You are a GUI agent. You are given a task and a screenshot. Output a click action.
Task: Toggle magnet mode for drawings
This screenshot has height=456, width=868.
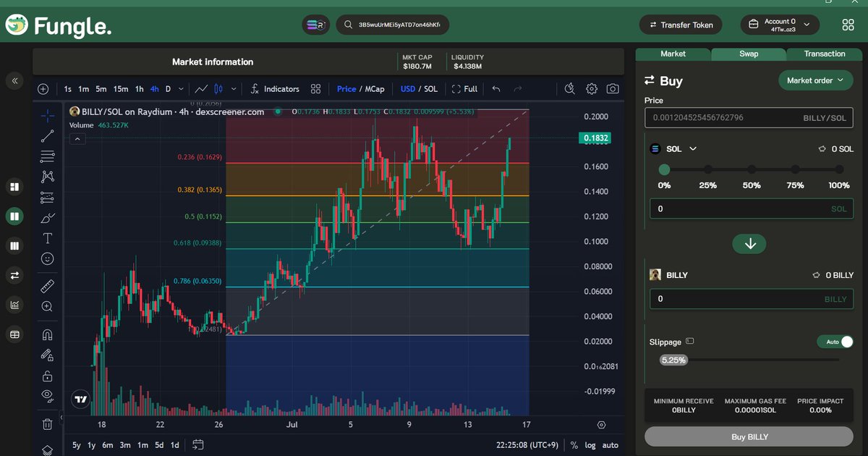click(48, 334)
